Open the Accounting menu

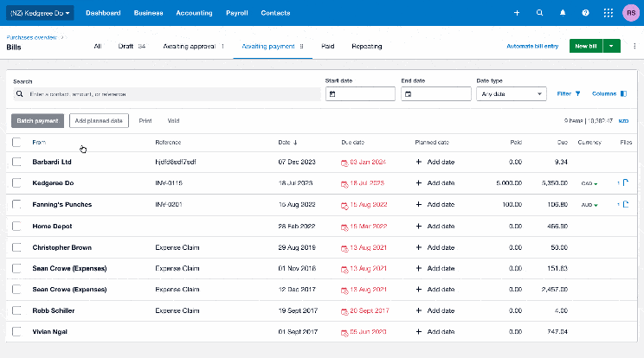(x=194, y=13)
